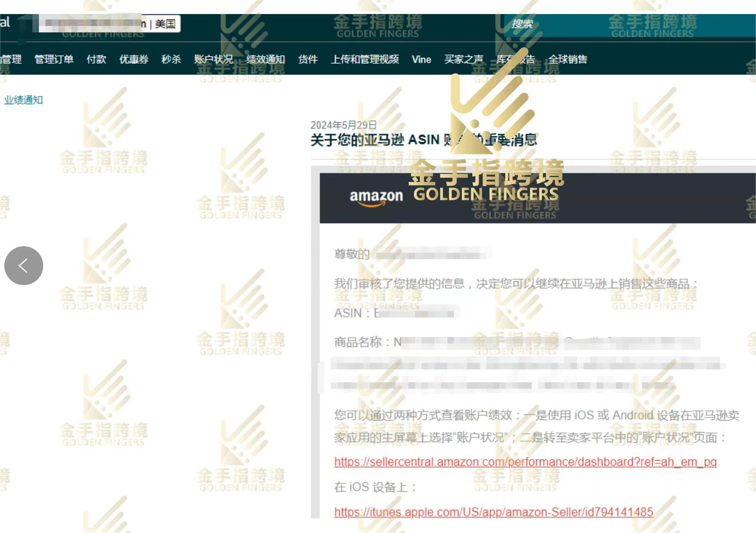The height and width of the screenshot is (533, 756).
Task: Click the notification title starting 关于您的亚马逊 ASIN
Action: [x=424, y=140]
